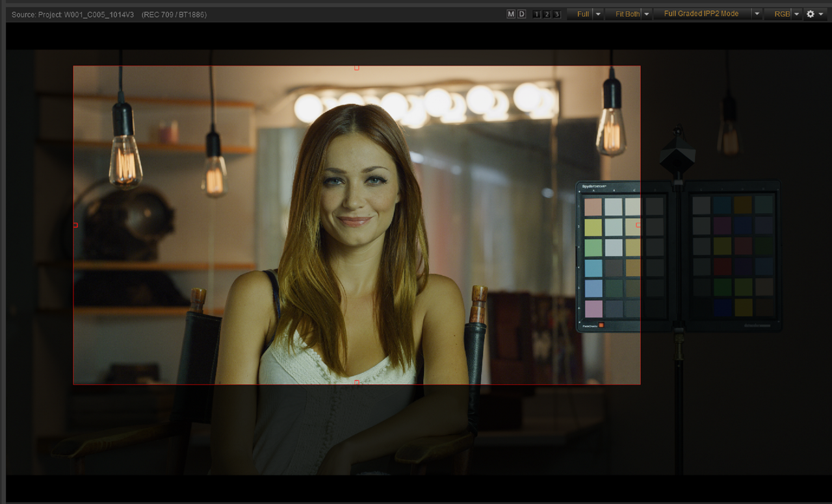Click the Full Graded IPP2 Mode selector
832x504 pixels.
(x=702, y=14)
